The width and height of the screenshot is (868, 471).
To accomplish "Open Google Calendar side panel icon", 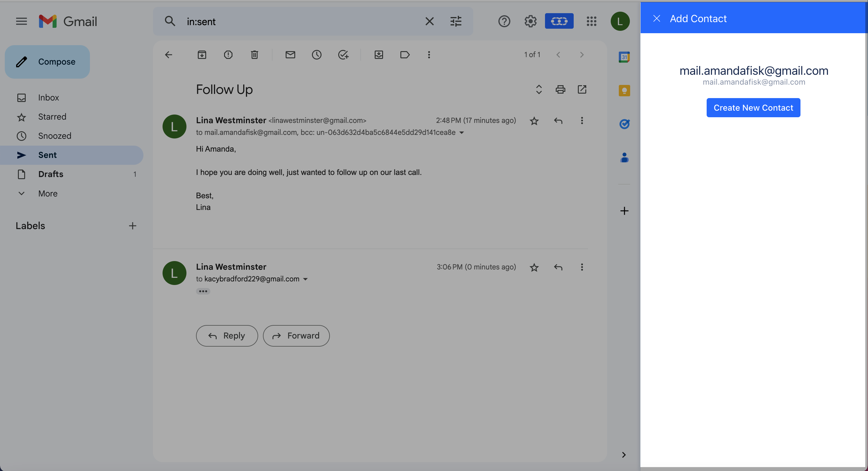I will point(624,57).
